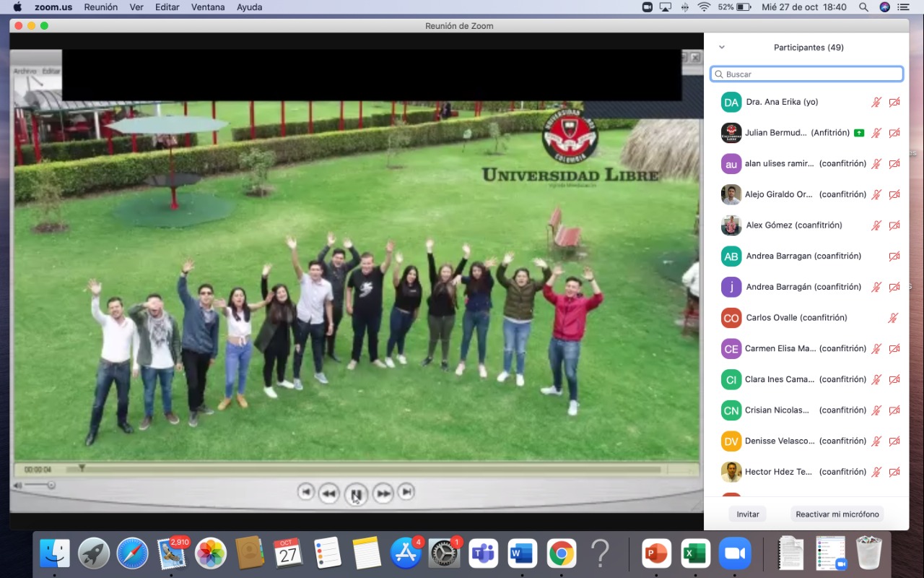The height and width of the screenshot is (578, 924).
Task: Select participant Carlos Ovalle (coanfitrión)
Action: pyautogui.click(x=806, y=318)
